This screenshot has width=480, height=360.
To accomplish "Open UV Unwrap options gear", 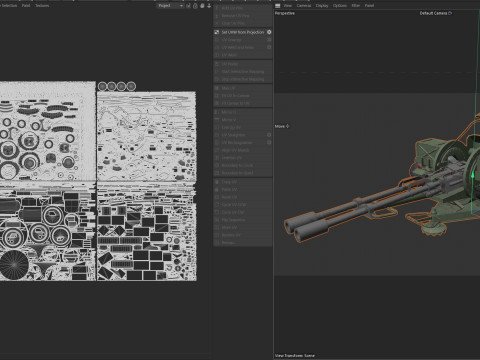I will tap(269, 40).
